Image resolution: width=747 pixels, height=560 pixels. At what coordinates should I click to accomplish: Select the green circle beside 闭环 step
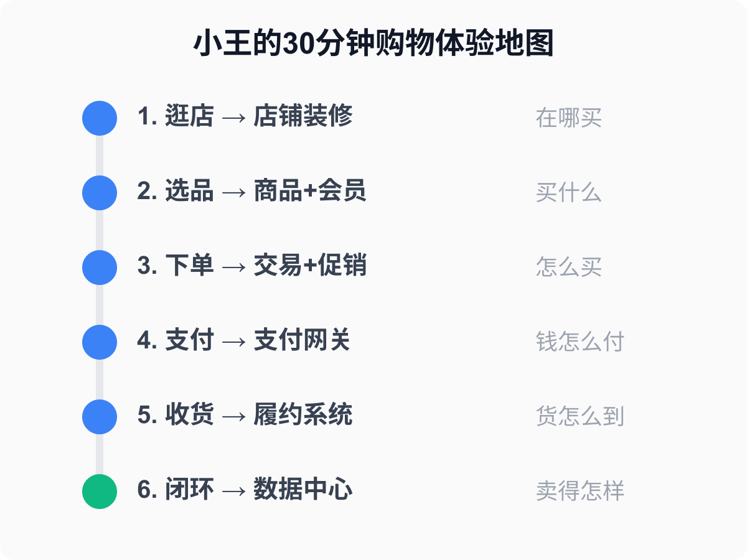[100, 492]
